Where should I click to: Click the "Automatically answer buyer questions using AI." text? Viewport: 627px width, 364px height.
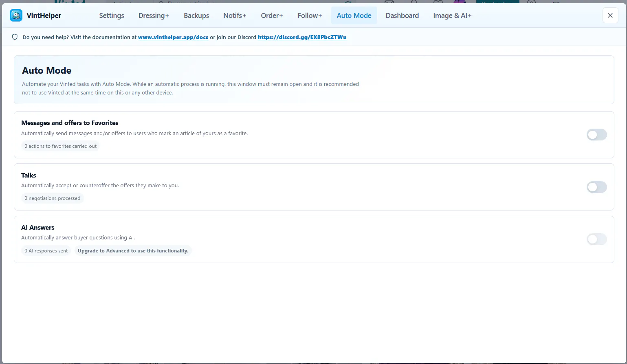click(x=78, y=238)
